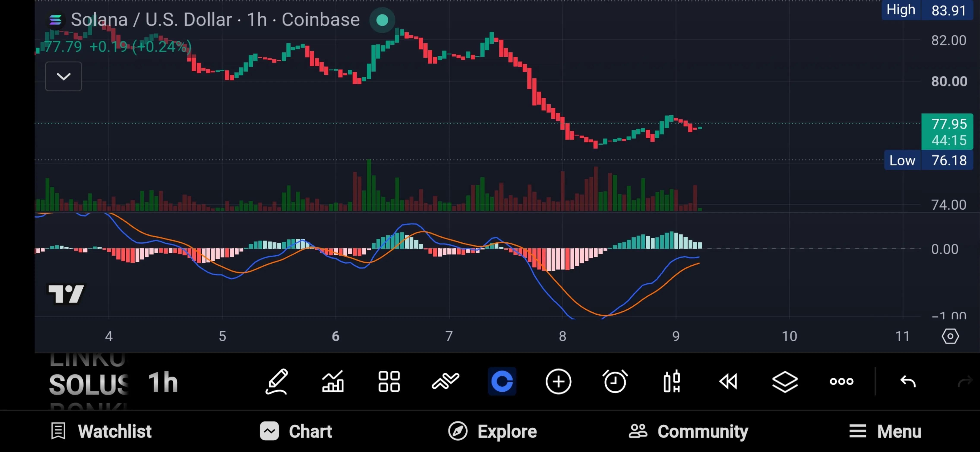Tap the 74.00 price scale value
980x452 pixels.
coord(949,205)
